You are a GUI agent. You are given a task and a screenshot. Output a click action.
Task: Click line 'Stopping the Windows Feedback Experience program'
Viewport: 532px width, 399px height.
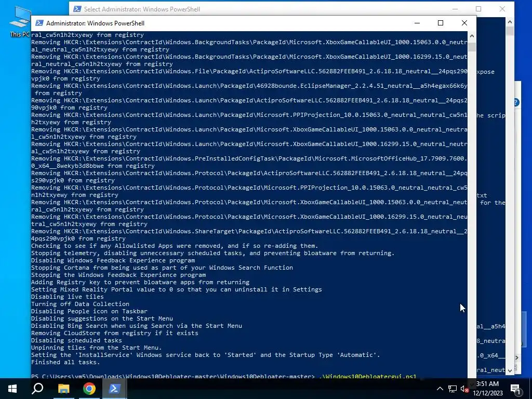pos(118,275)
